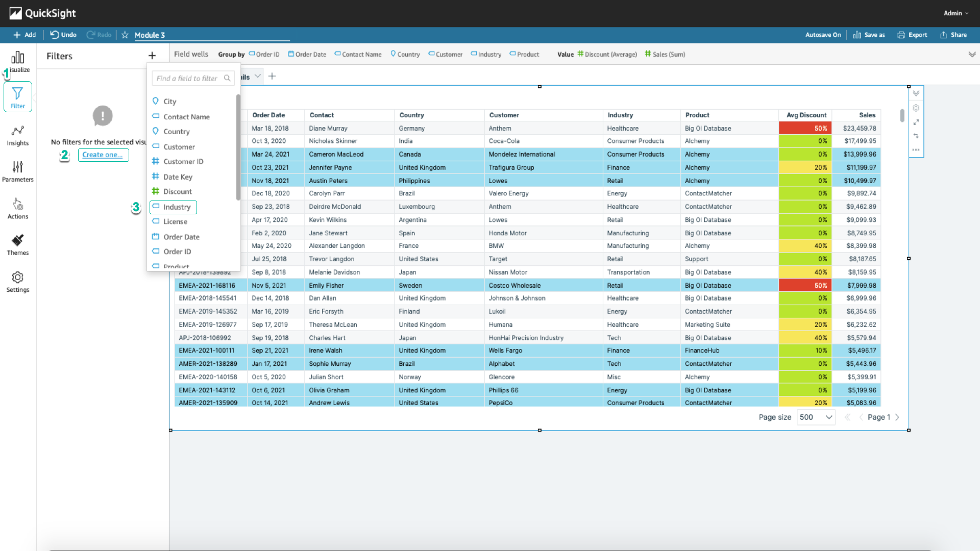This screenshot has height=551, width=980.
Task: Maximize the visual with expand icon
Action: click(x=916, y=122)
